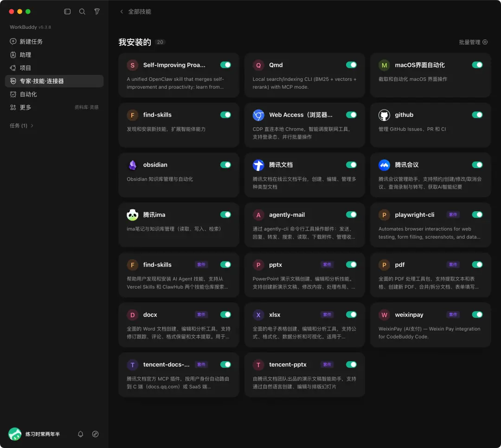Screen dimensions: 501x448
Task: Toggle the agently-mail skill switch
Action: (x=351, y=214)
